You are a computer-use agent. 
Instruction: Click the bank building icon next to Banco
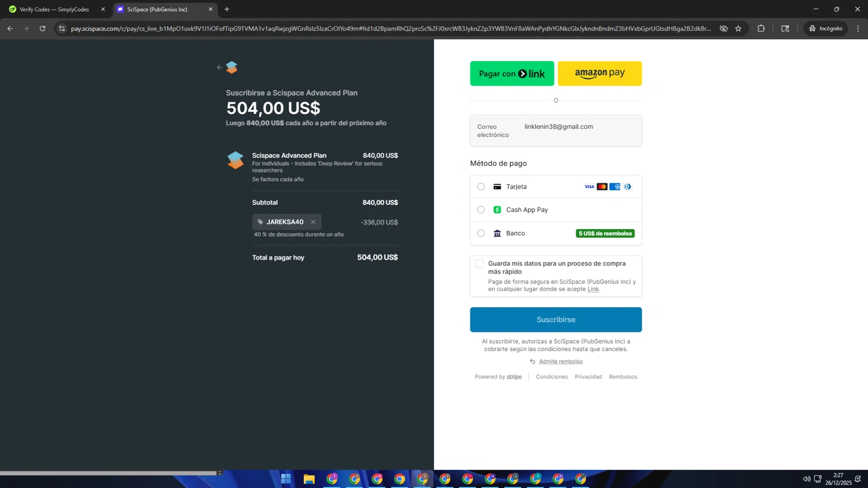coord(497,234)
